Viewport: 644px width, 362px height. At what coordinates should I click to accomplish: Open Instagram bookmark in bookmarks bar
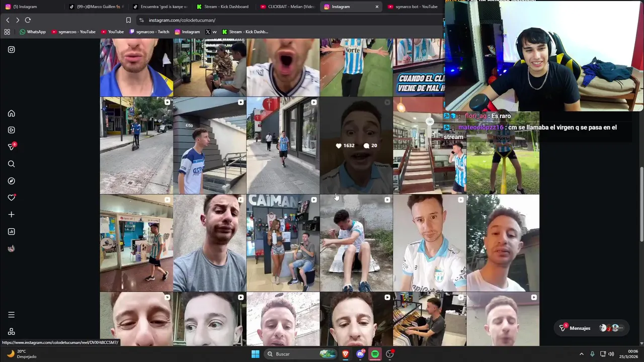[x=187, y=32]
